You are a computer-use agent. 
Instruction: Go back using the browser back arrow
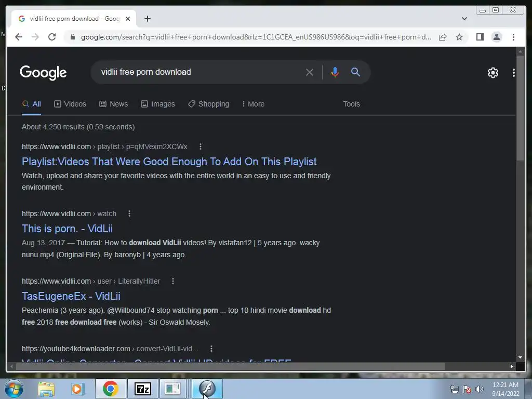click(x=19, y=37)
